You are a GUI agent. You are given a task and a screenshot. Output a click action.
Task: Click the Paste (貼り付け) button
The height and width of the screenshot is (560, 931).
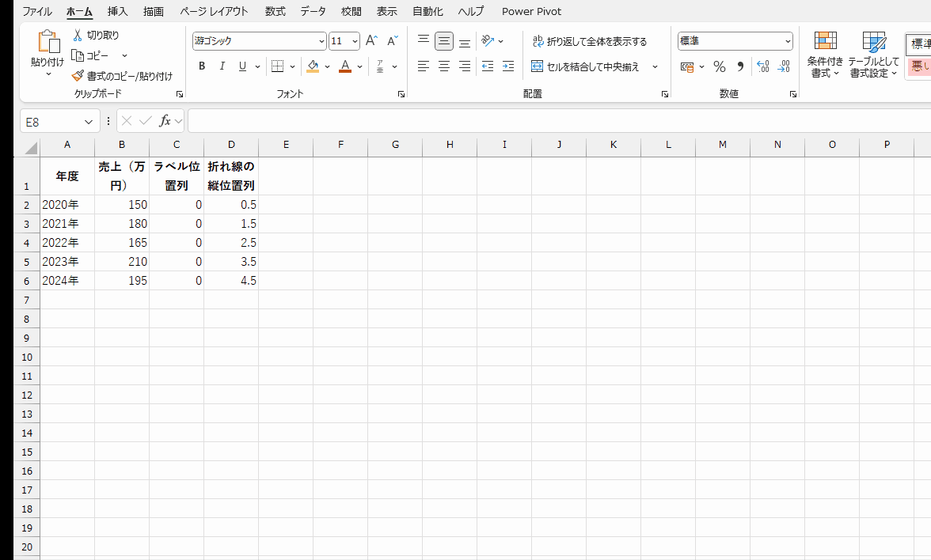(x=46, y=49)
